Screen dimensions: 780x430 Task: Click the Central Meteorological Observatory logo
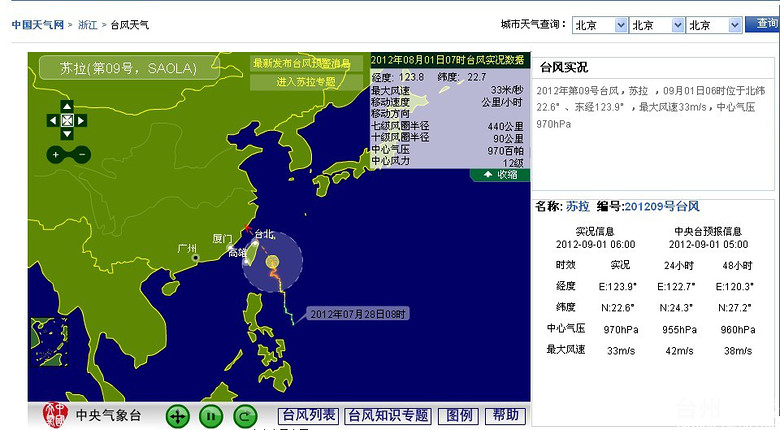click(55, 415)
